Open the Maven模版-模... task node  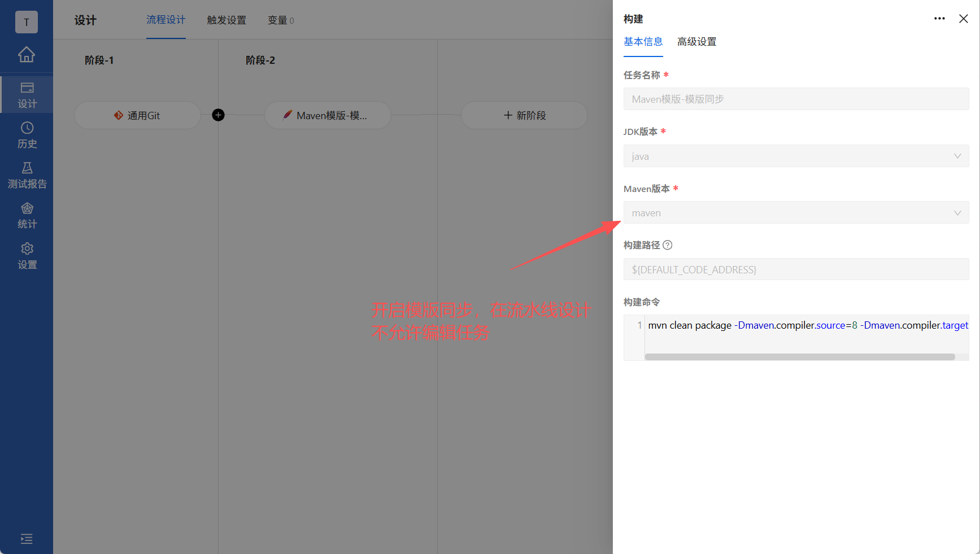coord(328,115)
